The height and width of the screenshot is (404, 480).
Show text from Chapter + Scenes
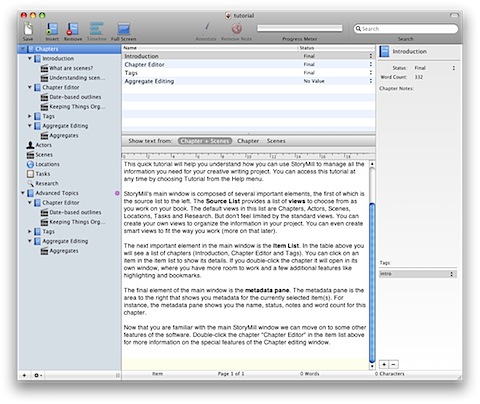coord(205,141)
